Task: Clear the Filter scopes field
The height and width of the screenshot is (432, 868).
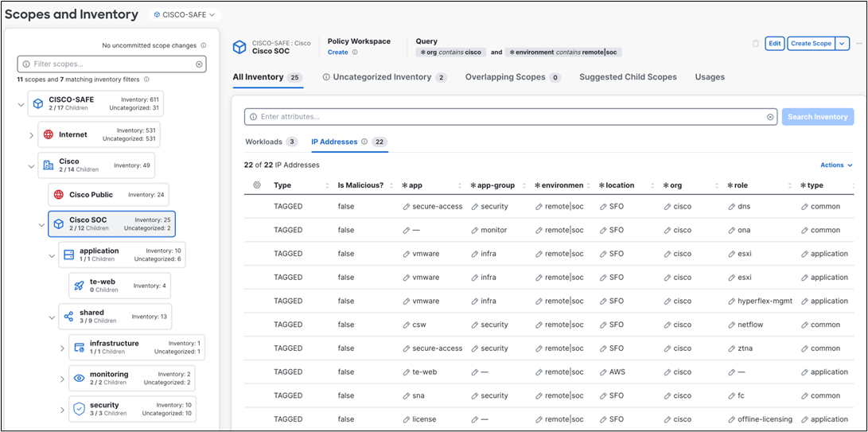Action: pos(199,64)
